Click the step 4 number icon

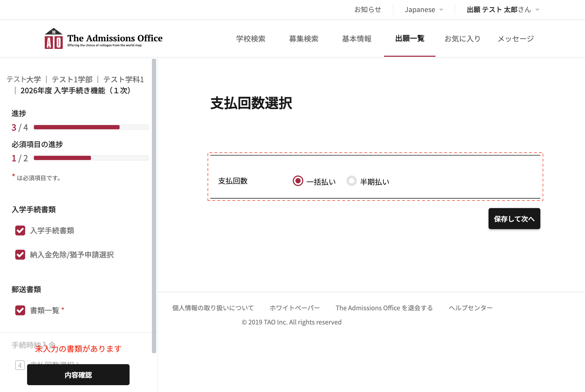point(20,365)
